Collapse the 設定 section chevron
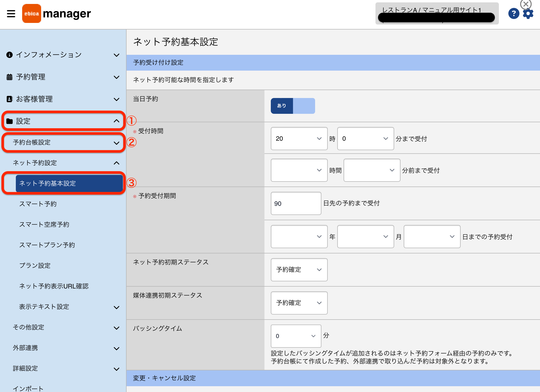 pyautogui.click(x=117, y=121)
